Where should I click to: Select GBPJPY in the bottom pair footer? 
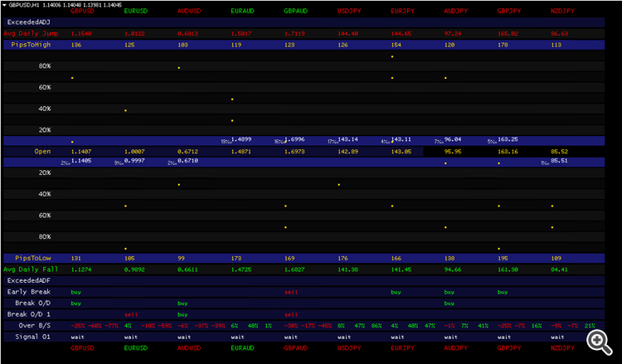[x=509, y=347]
